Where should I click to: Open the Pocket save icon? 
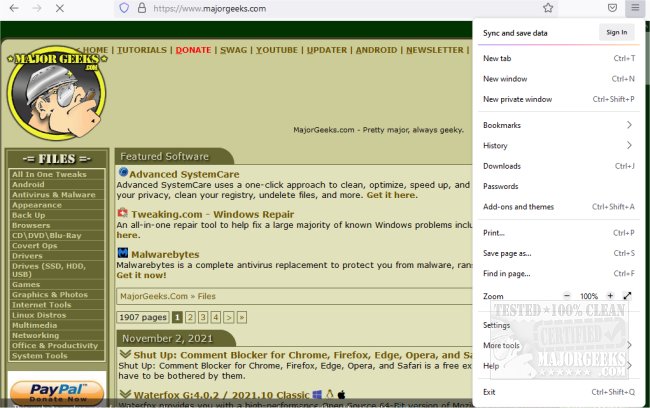[x=612, y=8]
